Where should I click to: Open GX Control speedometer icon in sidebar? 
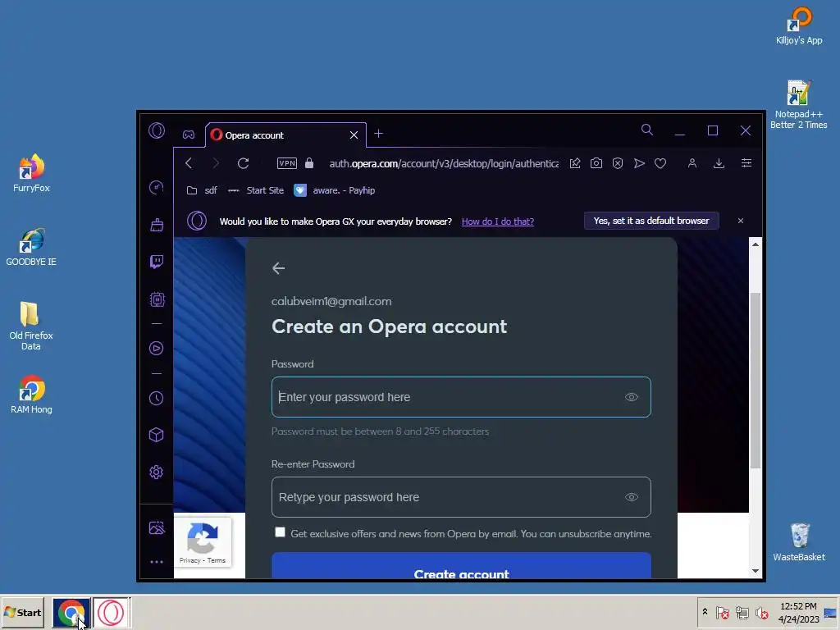[157, 188]
